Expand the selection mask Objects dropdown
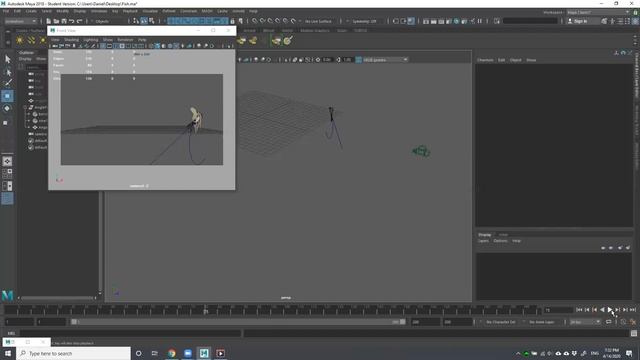The width and height of the screenshot is (640, 360). click(x=101, y=21)
